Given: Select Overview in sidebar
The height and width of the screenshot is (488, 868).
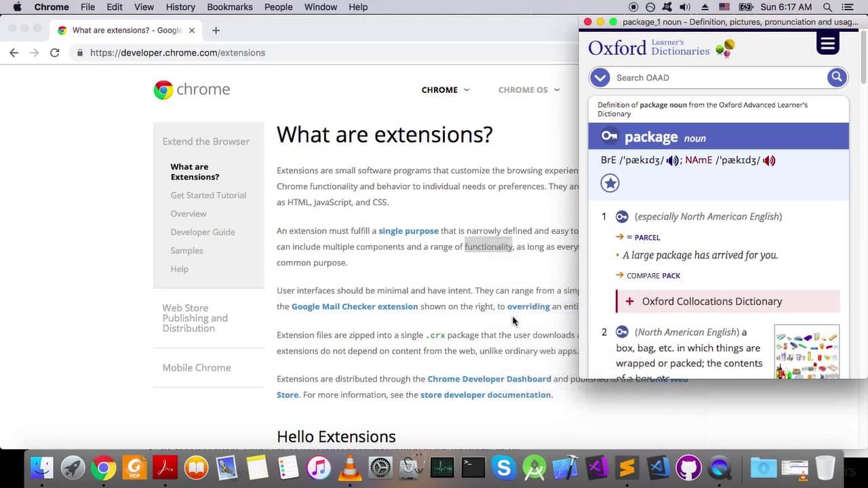Looking at the screenshot, I should pyautogui.click(x=189, y=213).
